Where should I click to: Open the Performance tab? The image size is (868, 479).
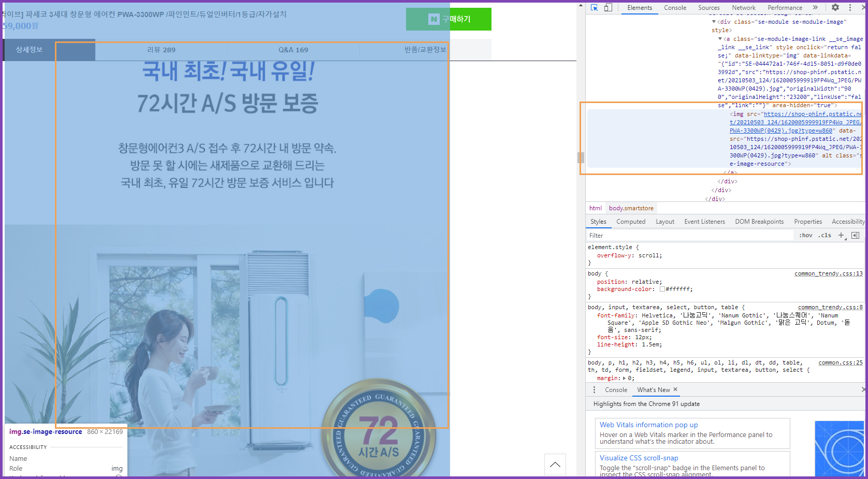tap(785, 8)
